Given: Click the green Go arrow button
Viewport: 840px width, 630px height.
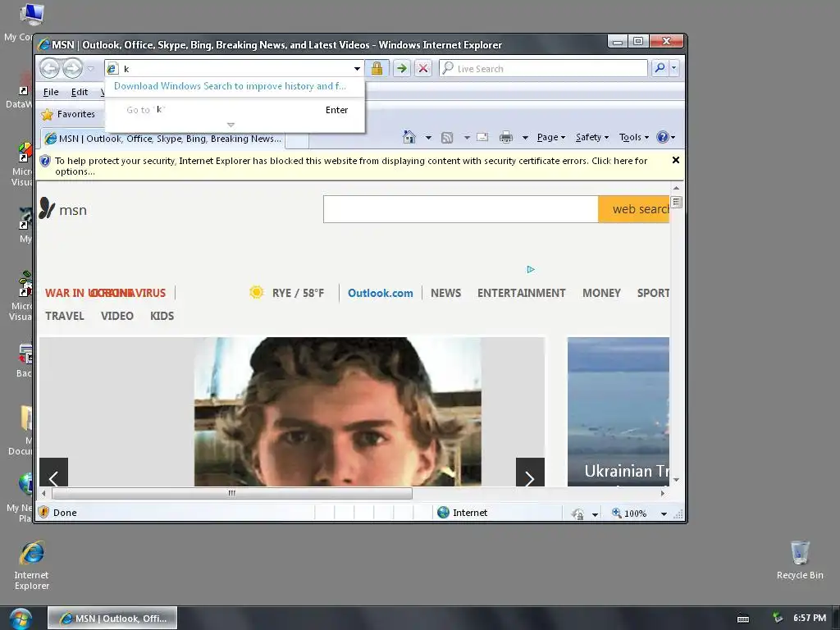Looking at the screenshot, I should 401,68.
